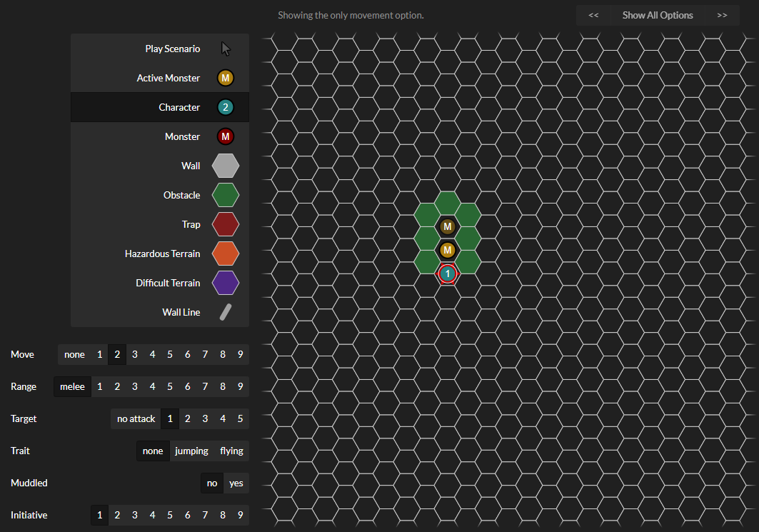The image size is (759, 532).
Task: Set Muddled to yes
Action: [x=236, y=483]
